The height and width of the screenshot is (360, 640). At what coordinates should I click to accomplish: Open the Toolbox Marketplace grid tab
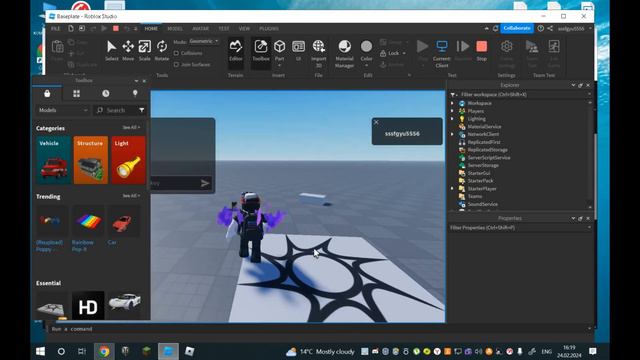76,93
